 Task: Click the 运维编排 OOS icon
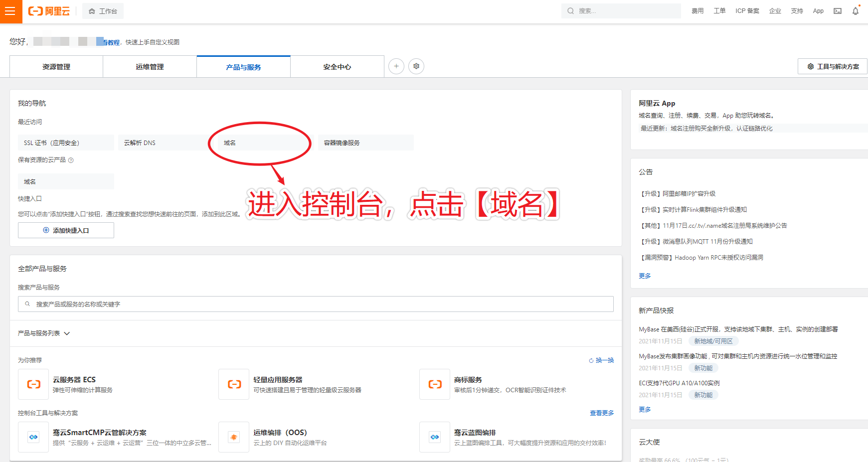(234, 437)
